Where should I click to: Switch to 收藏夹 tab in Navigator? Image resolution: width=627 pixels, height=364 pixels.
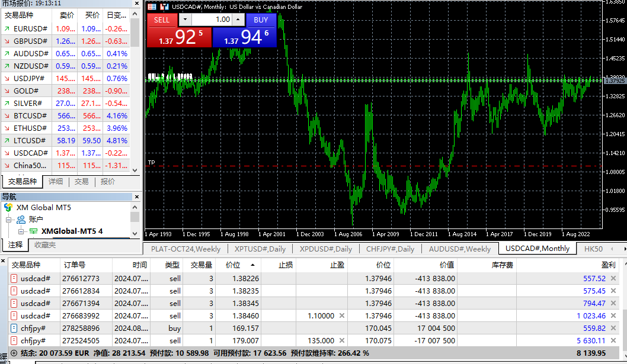[45, 245]
